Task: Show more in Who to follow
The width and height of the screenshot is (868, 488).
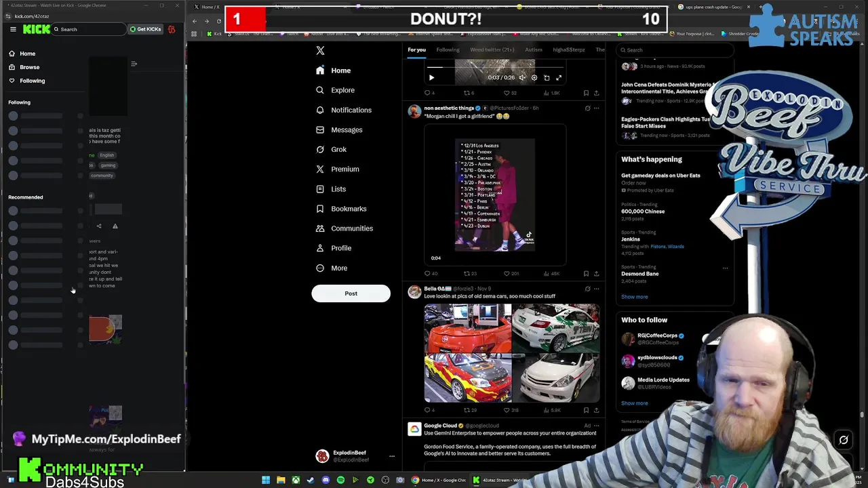Action: [635, 403]
